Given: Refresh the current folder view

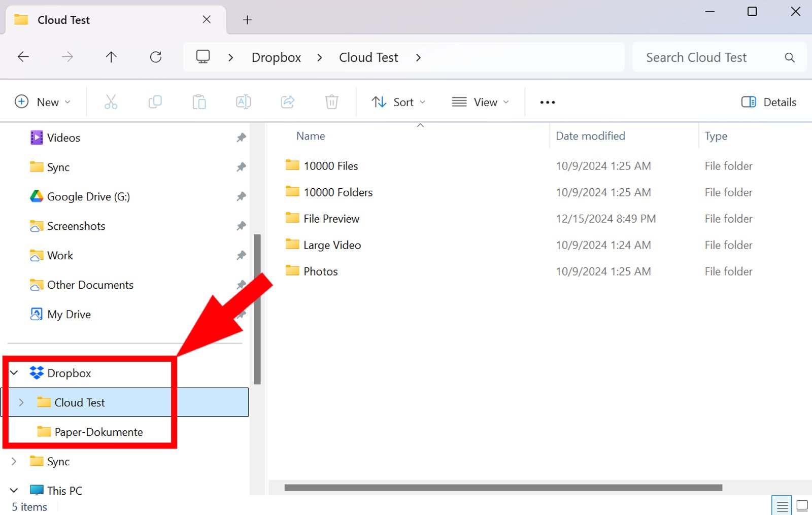Looking at the screenshot, I should point(155,57).
